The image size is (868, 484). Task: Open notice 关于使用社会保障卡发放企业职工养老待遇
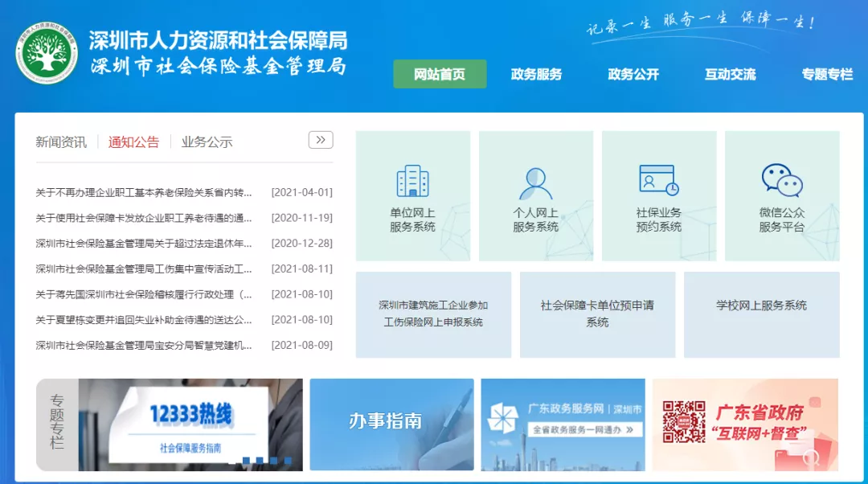(x=143, y=218)
